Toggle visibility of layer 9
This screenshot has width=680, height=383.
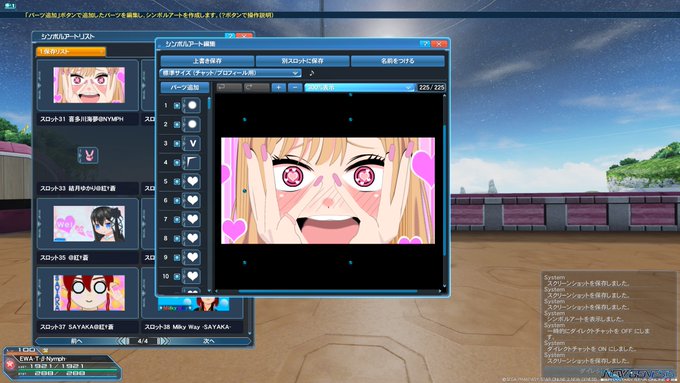tap(177, 257)
